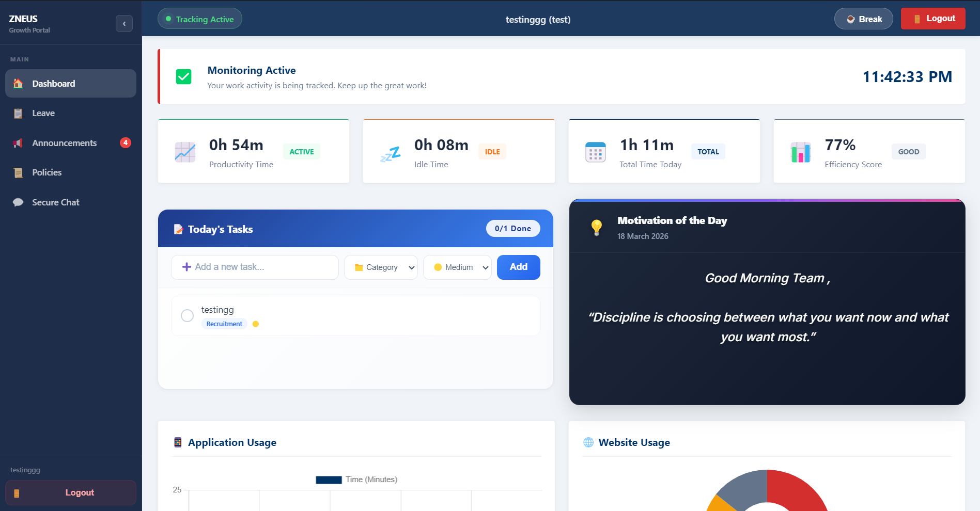The width and height of the screenshot is (980, 511).
Task: Collapse the sidebar using the chevron button
Action: (124, 23)
